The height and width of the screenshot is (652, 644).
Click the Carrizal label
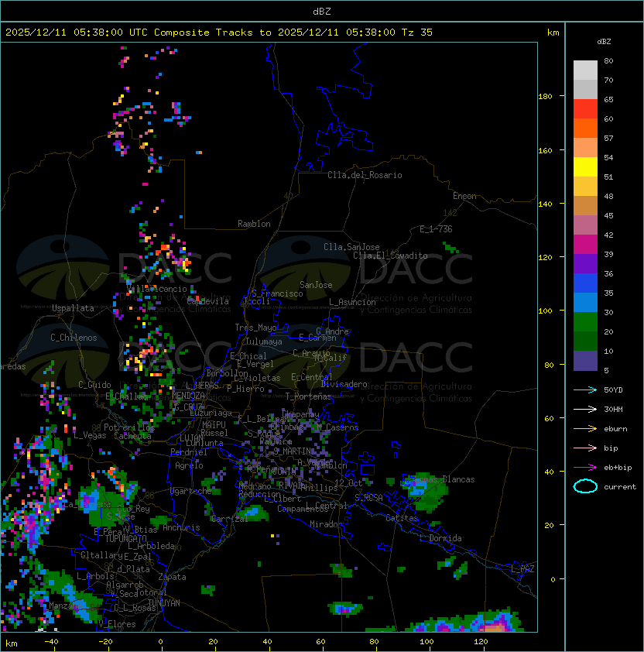(x=229, y=519)
